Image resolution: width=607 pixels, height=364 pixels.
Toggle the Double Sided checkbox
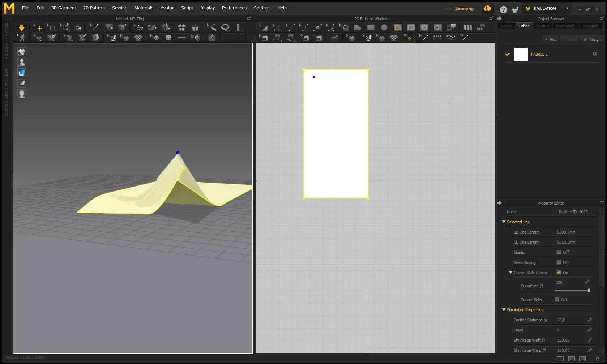(557, 300)
